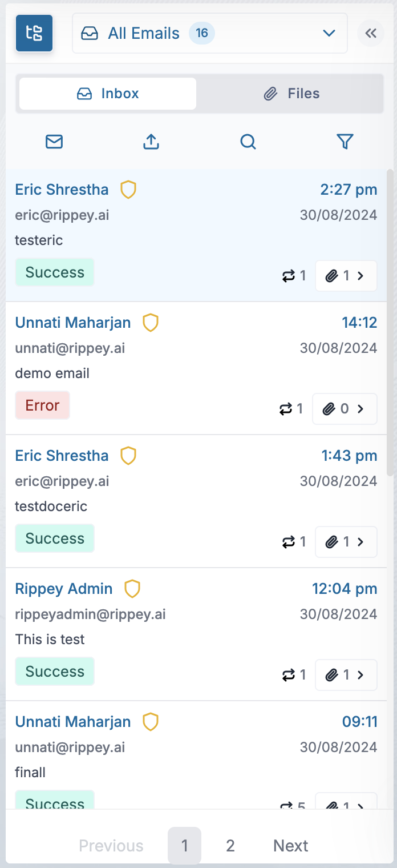Click the Next pagination button
This screenshot has height=868, width=397.
tap(291, 846)
